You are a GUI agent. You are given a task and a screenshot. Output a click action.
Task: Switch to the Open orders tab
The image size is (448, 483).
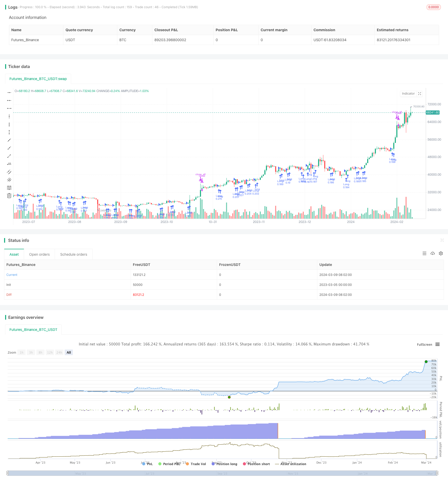point(39,254)
